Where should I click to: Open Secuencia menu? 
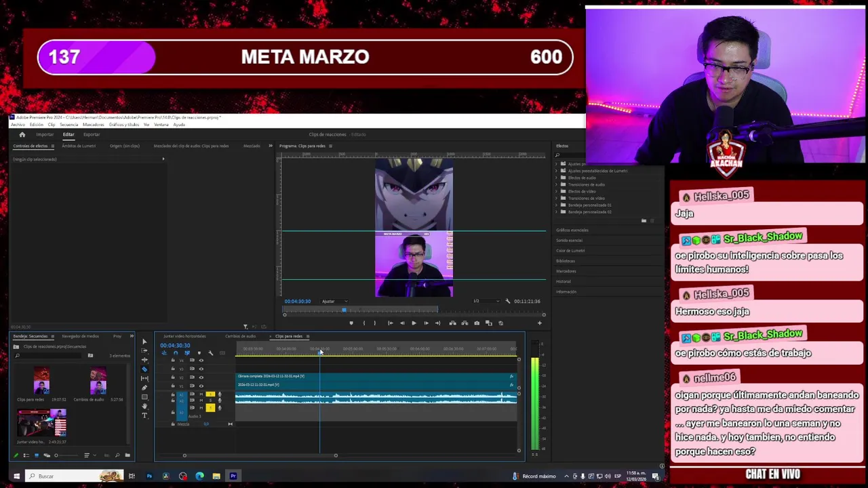[x=68, y=125]
